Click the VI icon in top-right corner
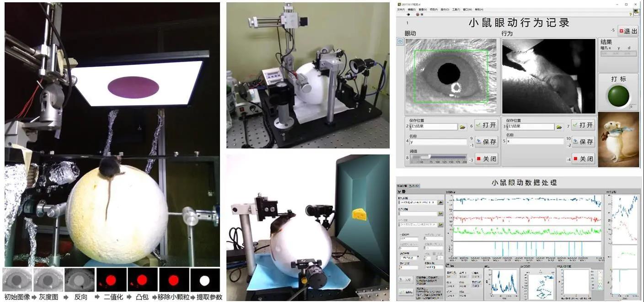This screenshot has height=302, width=644. pos(636,11)
